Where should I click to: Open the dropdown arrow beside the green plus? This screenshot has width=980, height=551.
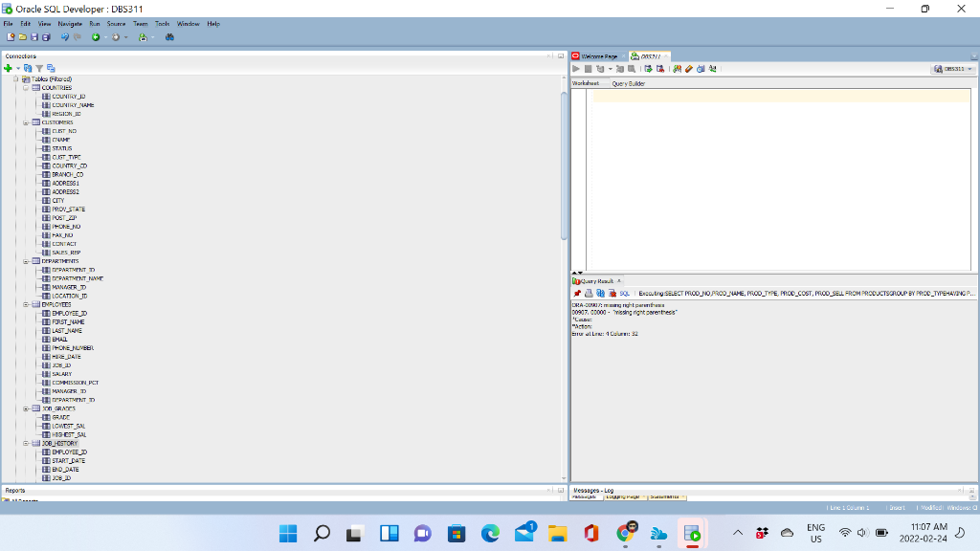tap(18, 68)
